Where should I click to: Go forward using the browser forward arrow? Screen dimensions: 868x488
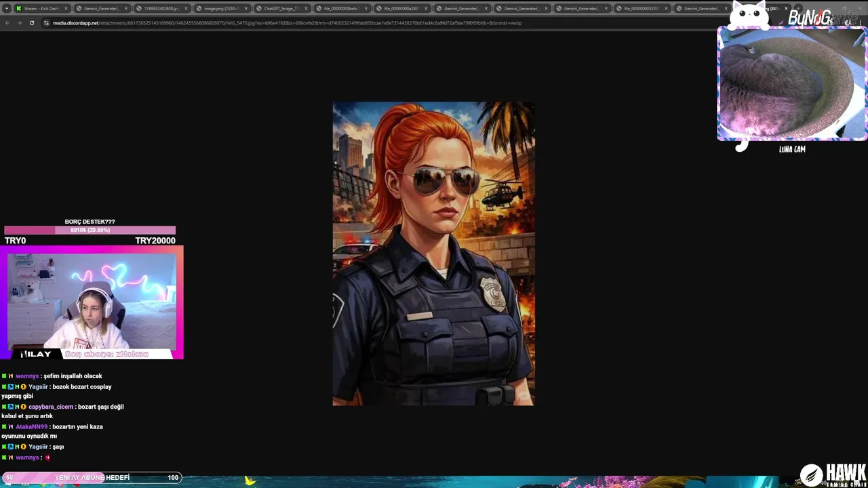20,22
